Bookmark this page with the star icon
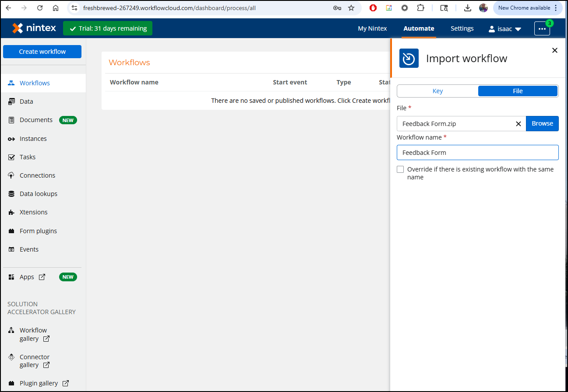Image resolution: width=568 pixels, height=392 pixels. 351,8
